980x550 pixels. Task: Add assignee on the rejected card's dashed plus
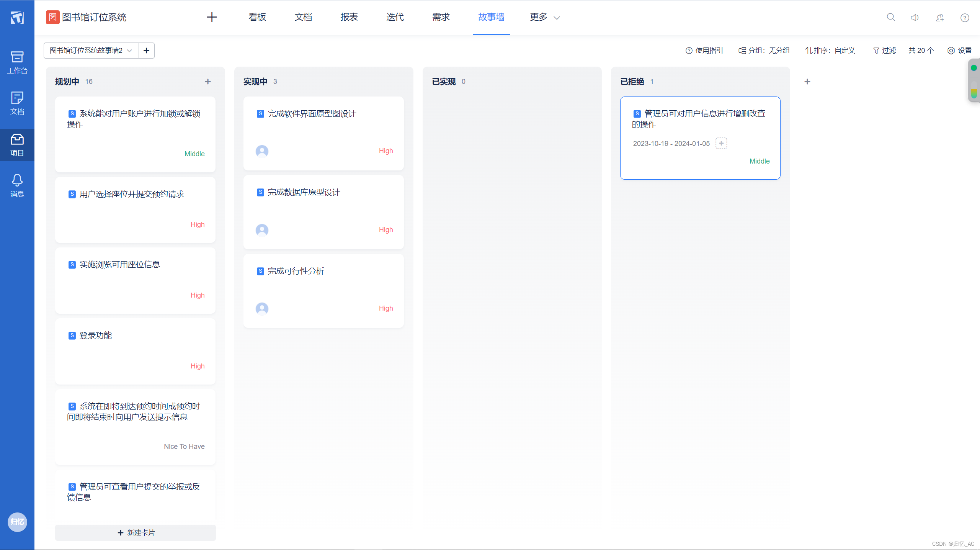(x=721, y=143)
